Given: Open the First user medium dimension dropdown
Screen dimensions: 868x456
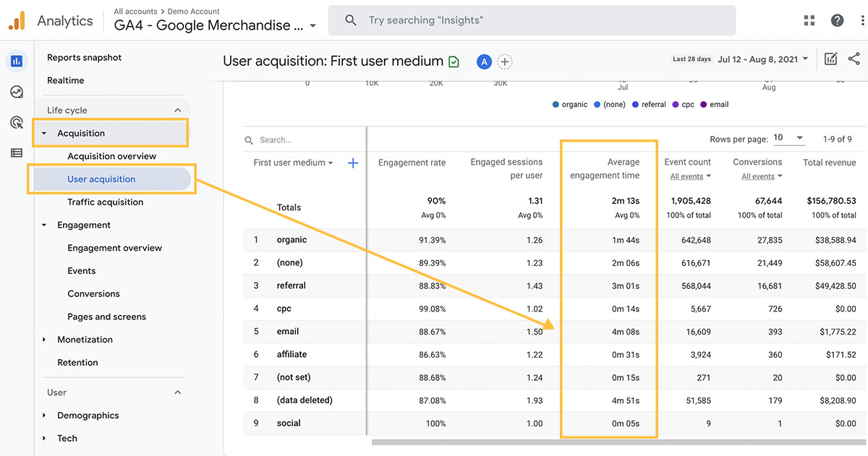Looking at the screenshot, I should pos(293,163).
